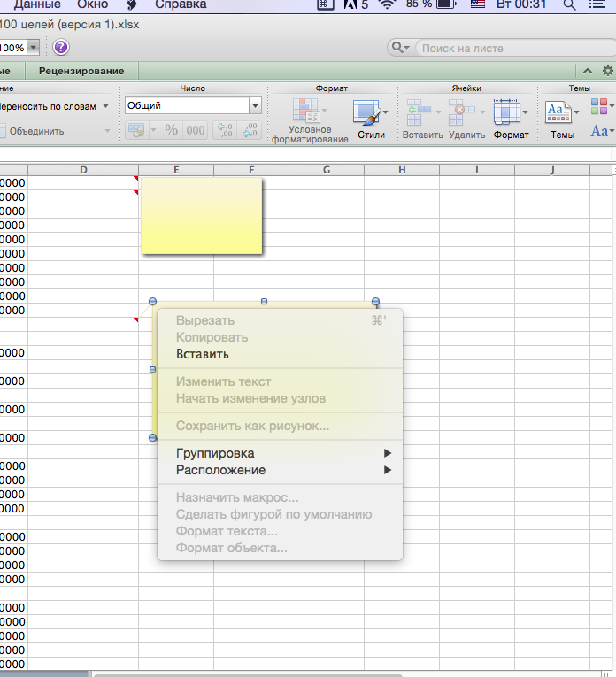The height and width of the screenshot is (677, 616).
Task: Expand the zoom percentage dropdown
Action: point(34,48)
